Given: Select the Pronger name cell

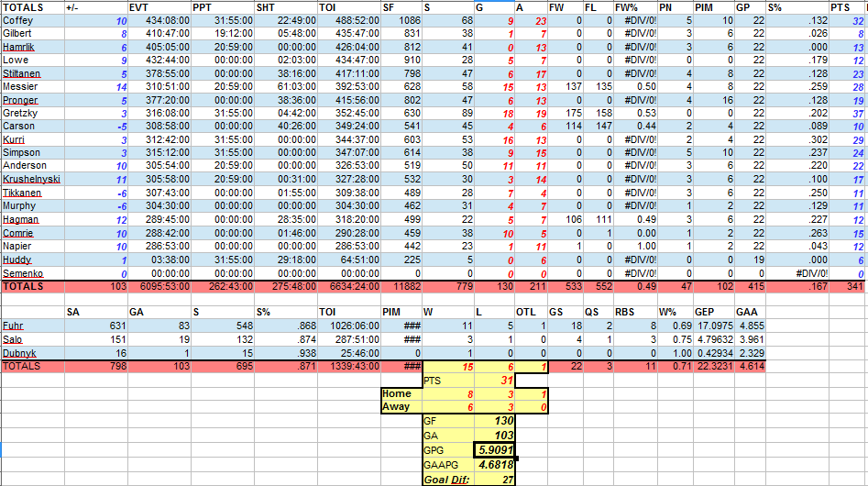Looking at the screenshot, I should click(33, 100).
